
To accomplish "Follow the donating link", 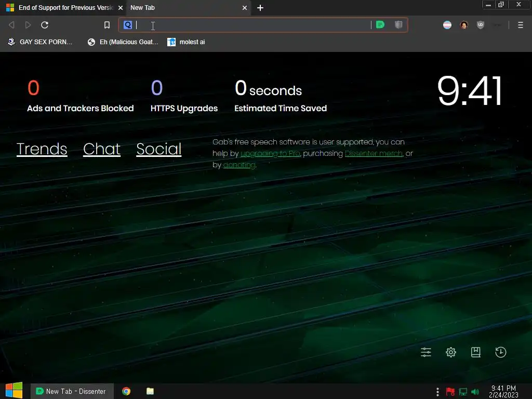I will [x=239, y=165].
